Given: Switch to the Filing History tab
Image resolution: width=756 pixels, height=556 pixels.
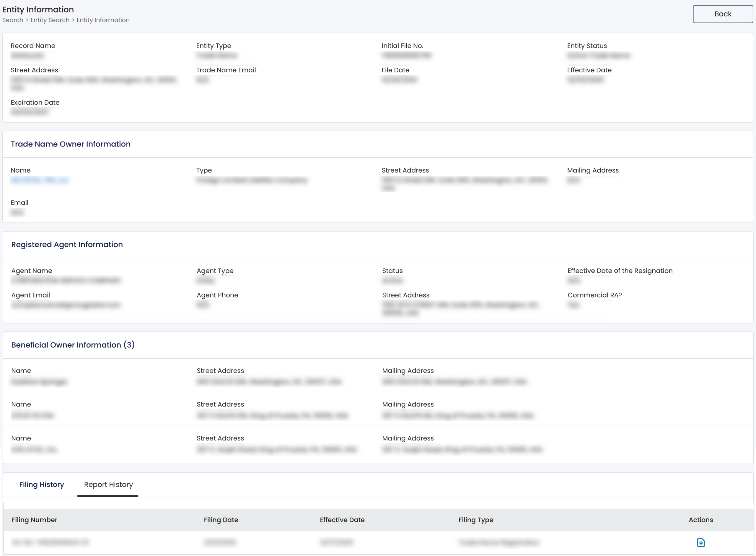Looking at the screenshot, I should tap(41, 484).
